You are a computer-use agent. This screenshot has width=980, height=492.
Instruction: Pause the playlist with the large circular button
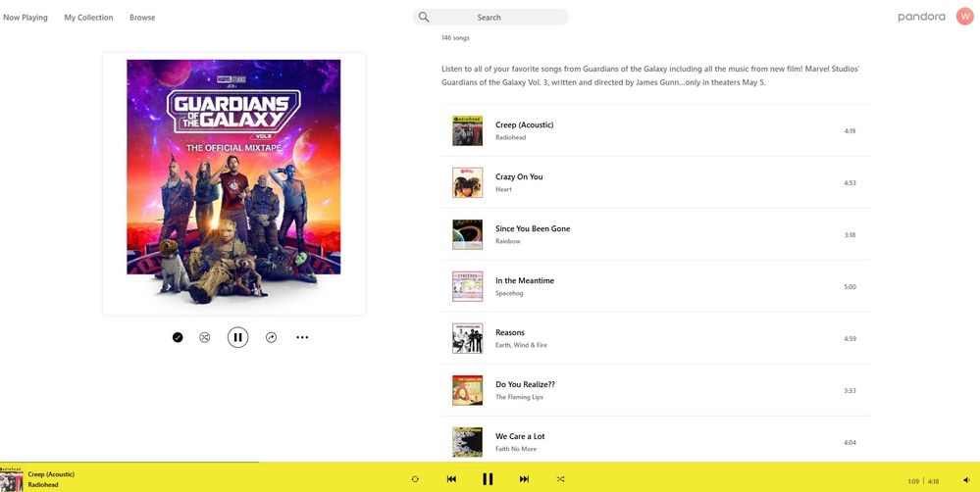[237, 337]
